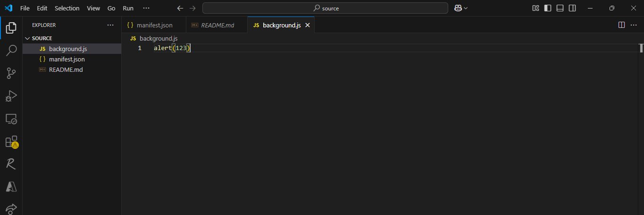The width and height of the screenshot is (644, 215).
Task: Click the VS Code logo icon
Action: click(x=8, y=8)
